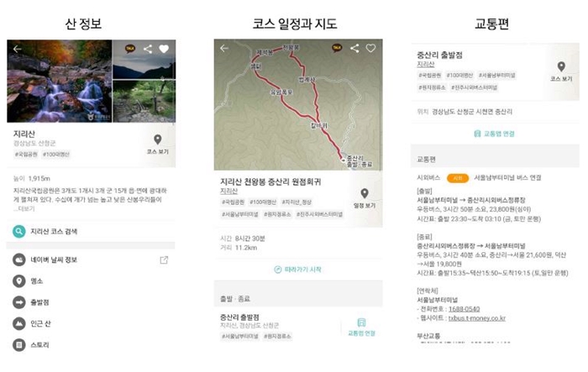Toggle filled heart favorite on 지리산
This screenshot has height=372, width=588.
(x=164, y=49)
